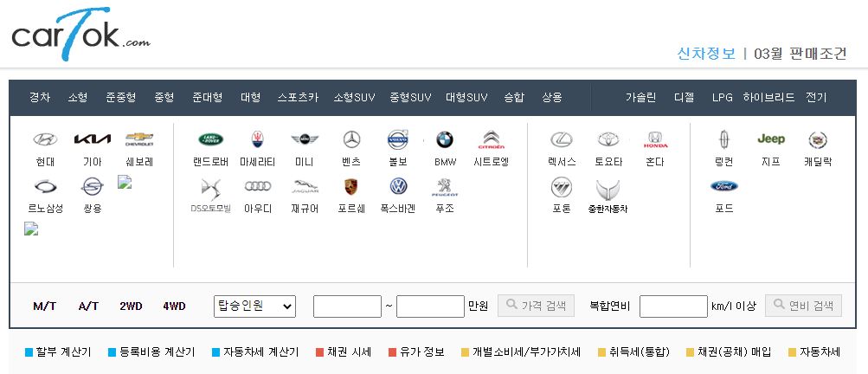868x374 pixels.
Task: Filter by 소형SUV category
Action: (x=354, y=98)
